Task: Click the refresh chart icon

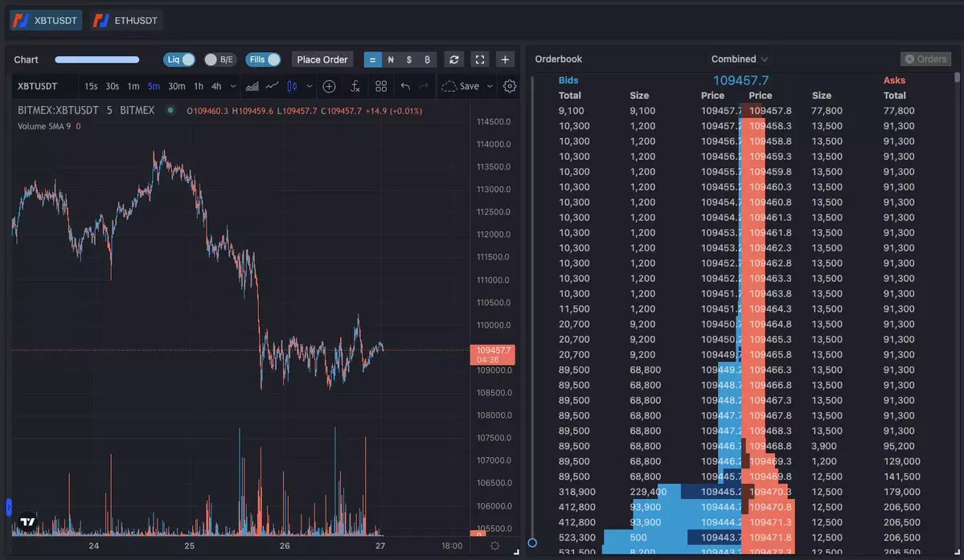Action: [x=454, y=59]
